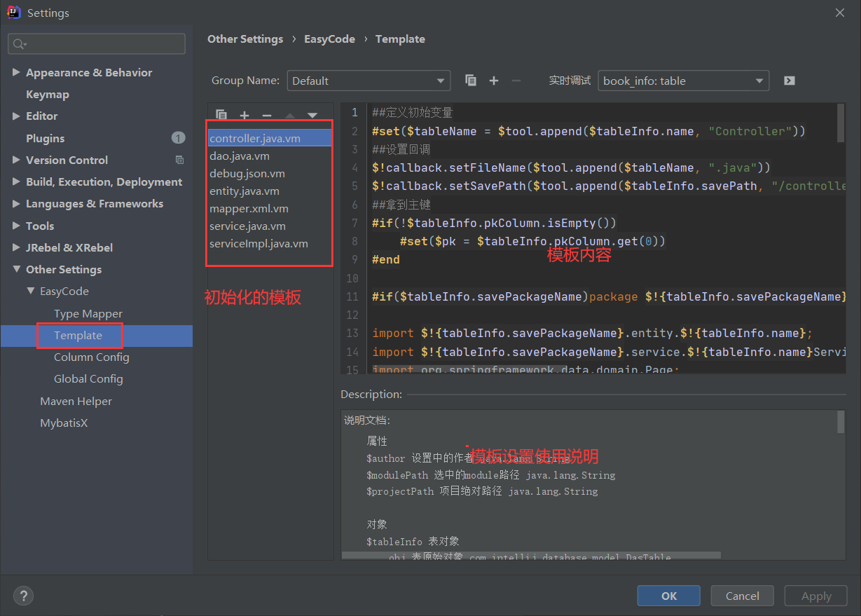The width and height of the screenshot is (861, 616).
Task: Select Keymap in settings tree
Action: (48, 95)
